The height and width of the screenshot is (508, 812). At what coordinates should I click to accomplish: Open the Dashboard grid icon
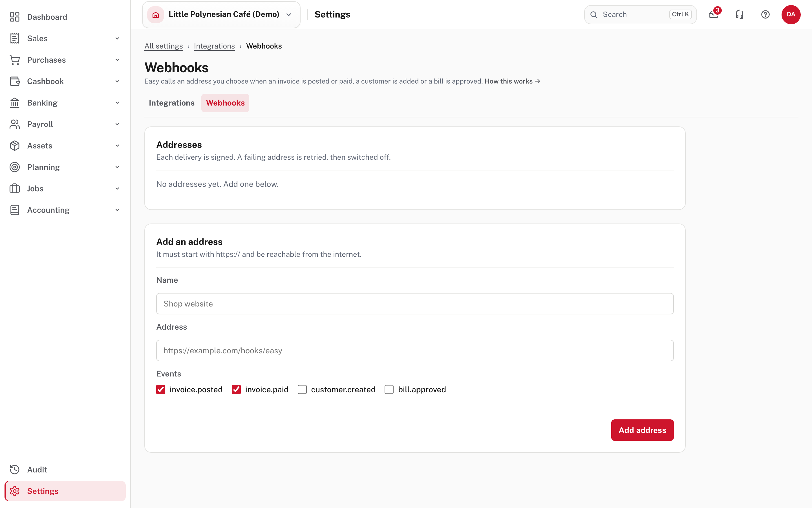coord(14,17)
